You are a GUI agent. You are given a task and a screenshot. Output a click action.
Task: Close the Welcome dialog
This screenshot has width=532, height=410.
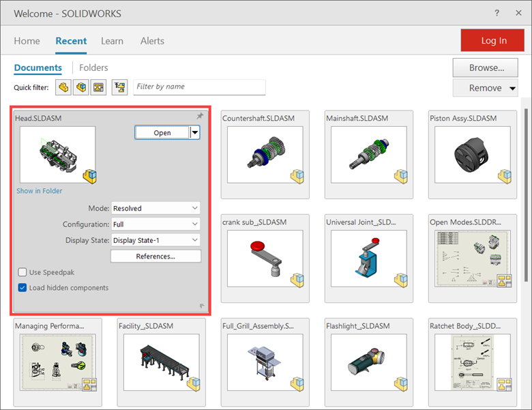[518, 13]
